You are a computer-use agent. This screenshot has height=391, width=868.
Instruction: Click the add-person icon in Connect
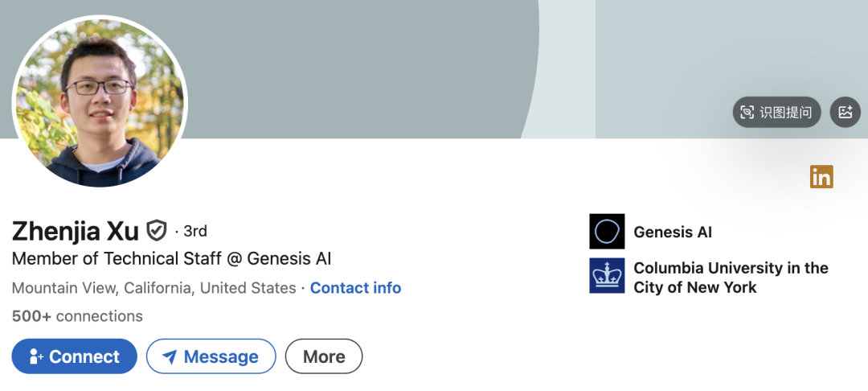point(36,356)
